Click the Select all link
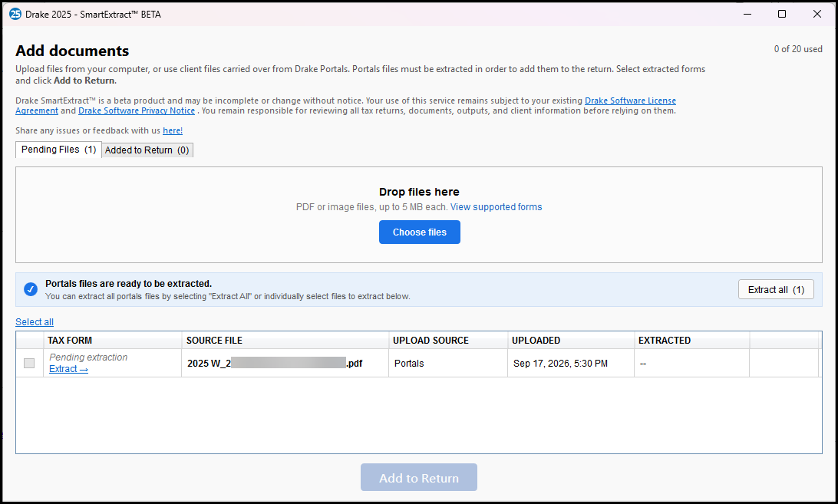 point(35,321)
